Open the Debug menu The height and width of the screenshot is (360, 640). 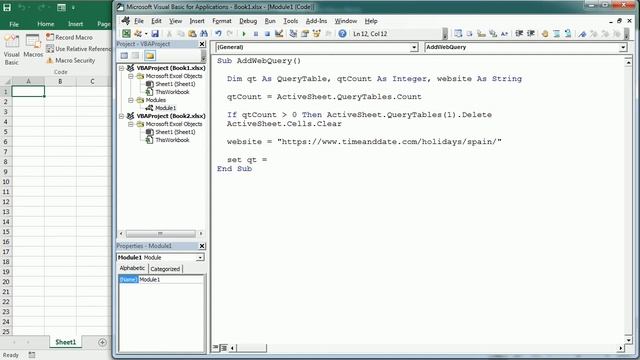[x=248, y=21]
